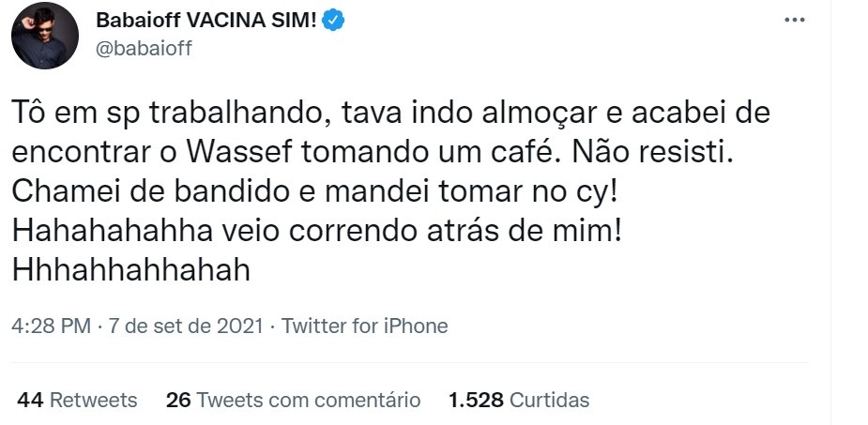
Task: Open the more options three-dot icon
Action: [795, 20]
